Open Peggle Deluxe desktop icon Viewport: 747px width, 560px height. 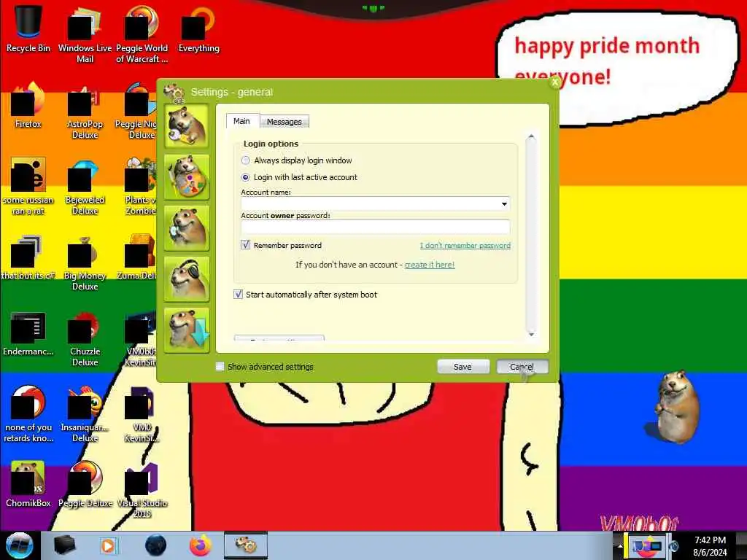[85, 484]
